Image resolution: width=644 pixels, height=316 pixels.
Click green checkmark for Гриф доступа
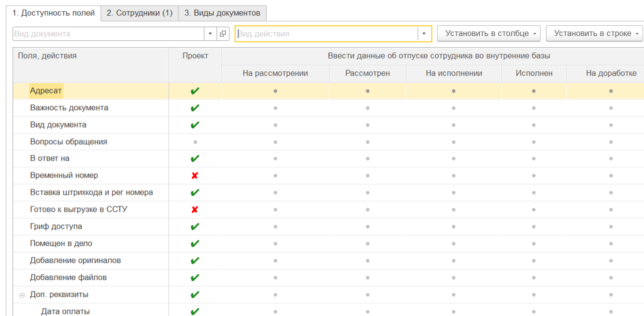tap(195, 227)
